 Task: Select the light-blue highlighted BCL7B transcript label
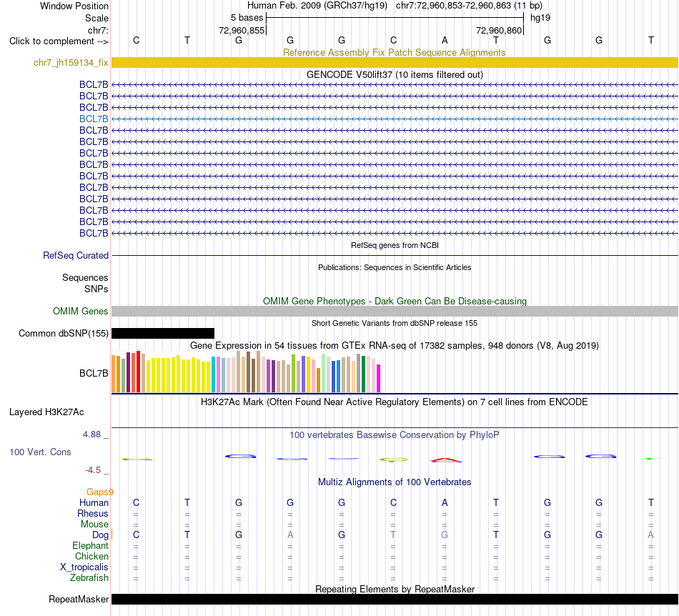point(94,119)
